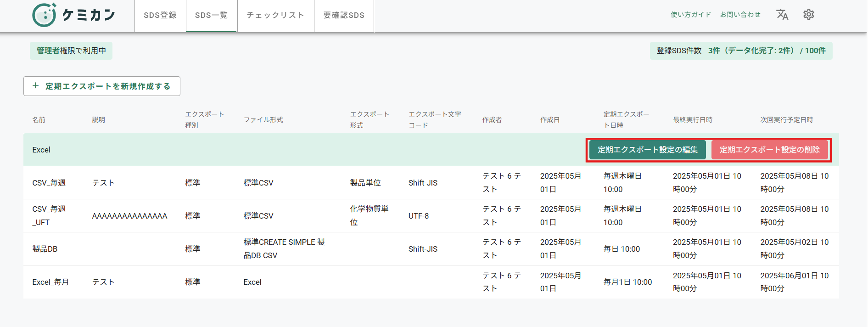
Task: Click the 毎日 10:00 schedule cell
Action: click(x=622, y=249)
